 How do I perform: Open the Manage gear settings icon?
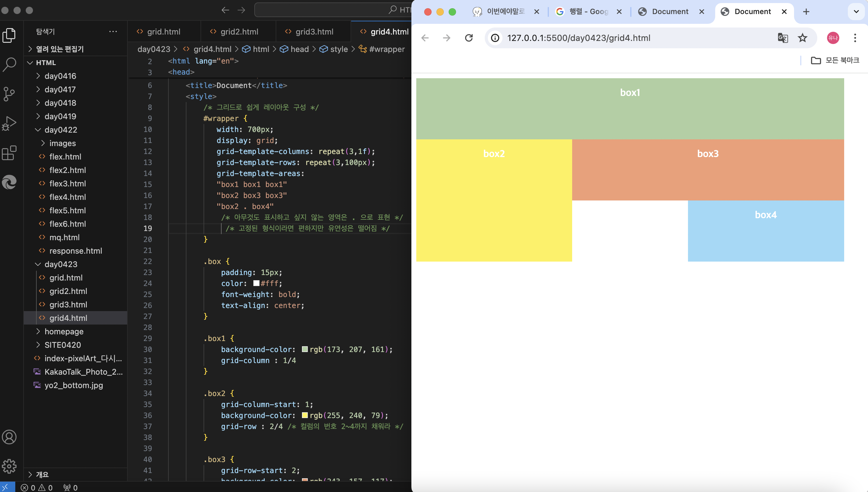pos(9,466)
